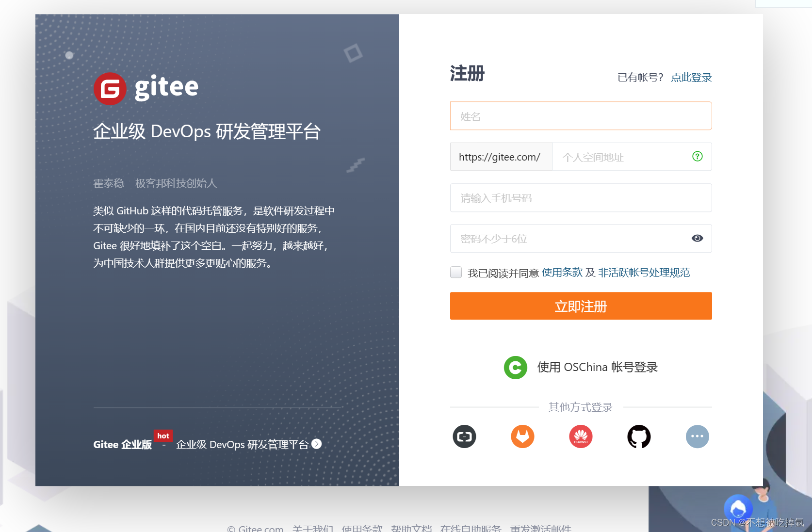Click the 注册 heading text
812x532 pixels.
click(467, 74)
